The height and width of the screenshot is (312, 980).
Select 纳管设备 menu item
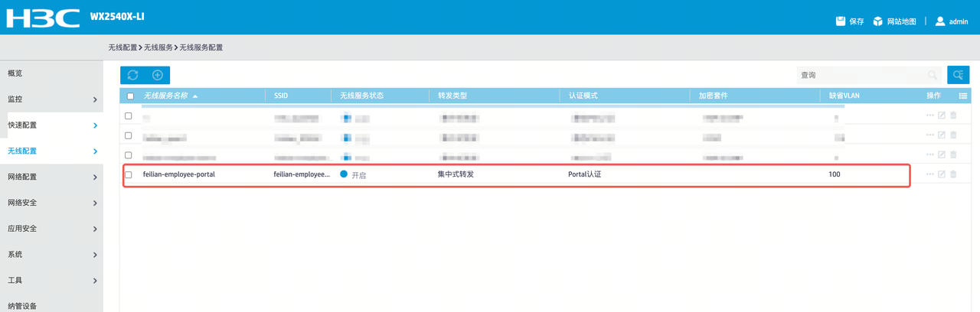point(51,304)
